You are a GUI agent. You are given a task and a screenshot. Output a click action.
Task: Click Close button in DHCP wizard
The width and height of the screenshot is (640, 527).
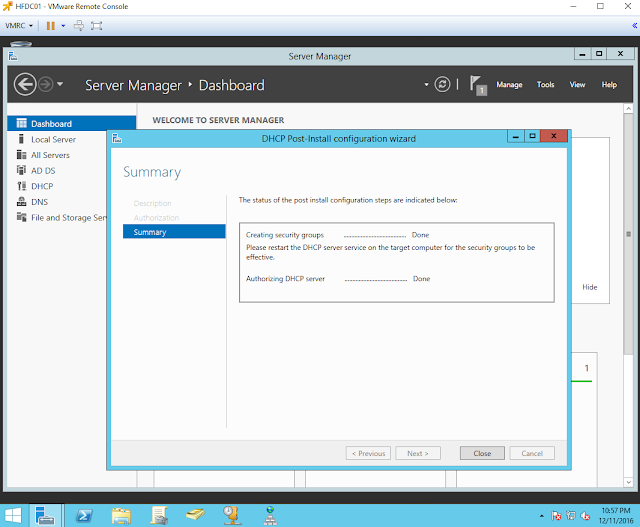pyautogui.click(x=482, y=453)
